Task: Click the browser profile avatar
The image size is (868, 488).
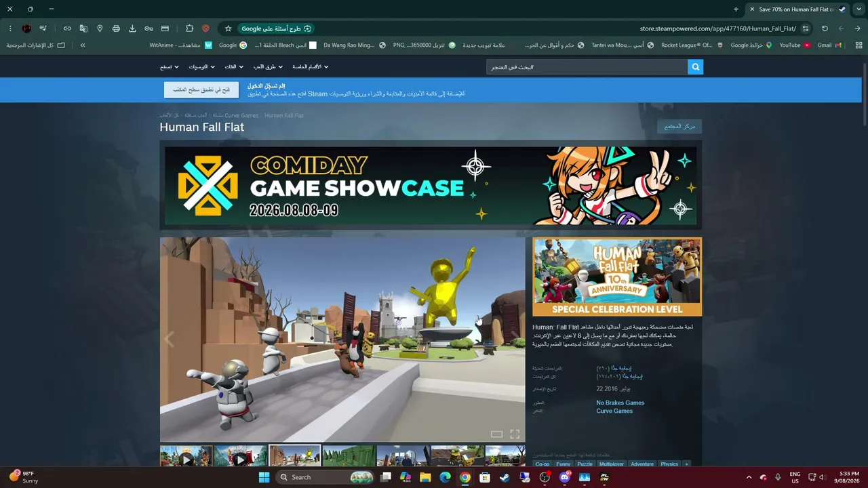Action: coord(26,28)
